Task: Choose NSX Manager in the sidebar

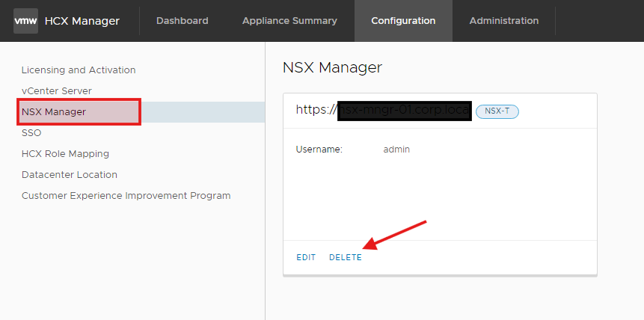Action: [54, 112]
